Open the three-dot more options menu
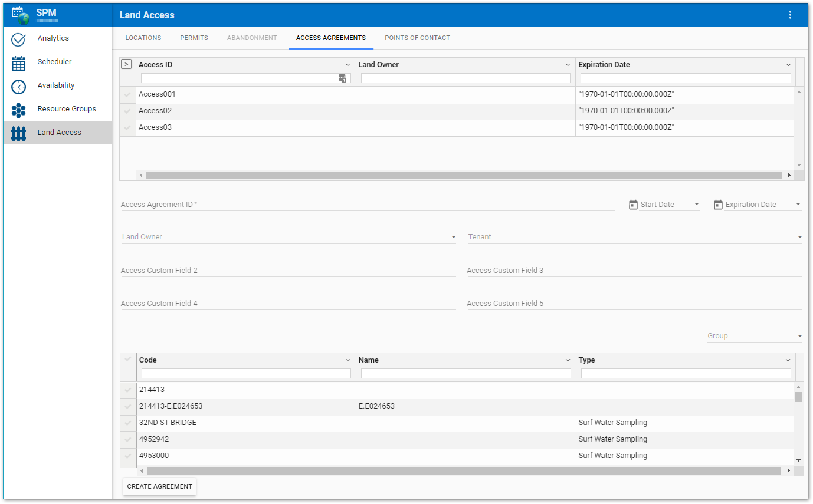 click(790, 15)
